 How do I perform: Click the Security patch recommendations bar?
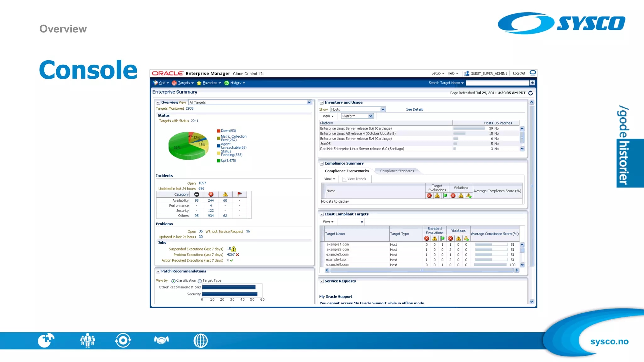[x=230, y=294]
